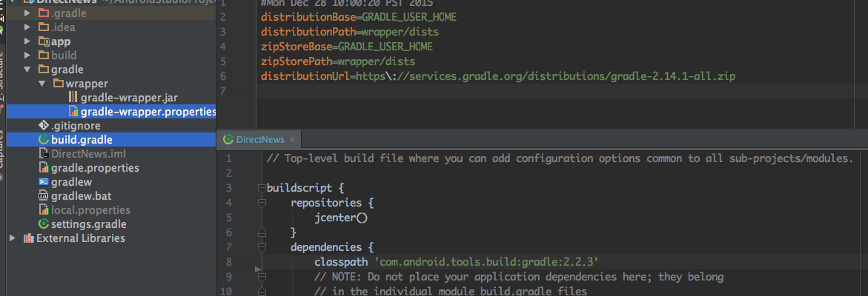Click the DirectNews.iml file icon
The image size is (868, 296).
tap(43, 153)
